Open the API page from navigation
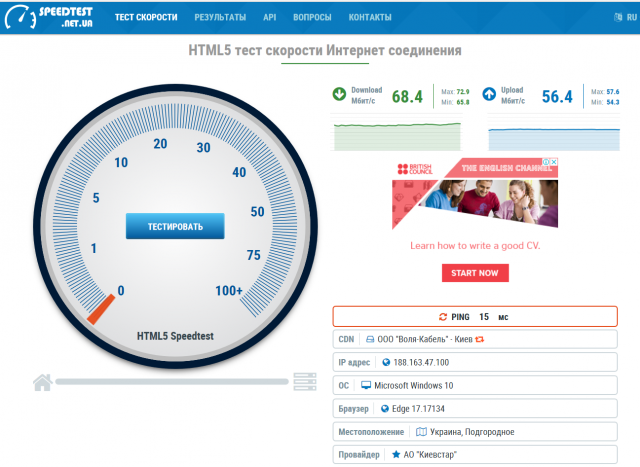 click(269, 18)
